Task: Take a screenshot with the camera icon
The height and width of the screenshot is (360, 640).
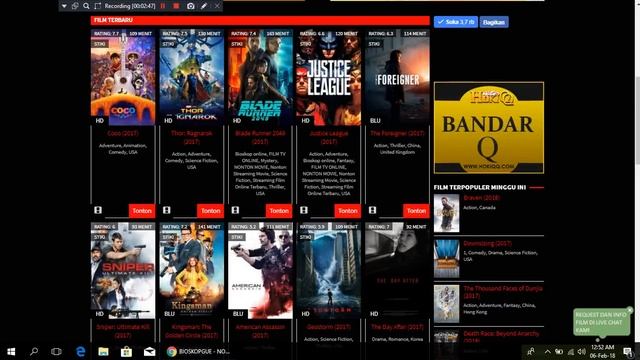Action: pyautogui.click(x=191, y=6)
